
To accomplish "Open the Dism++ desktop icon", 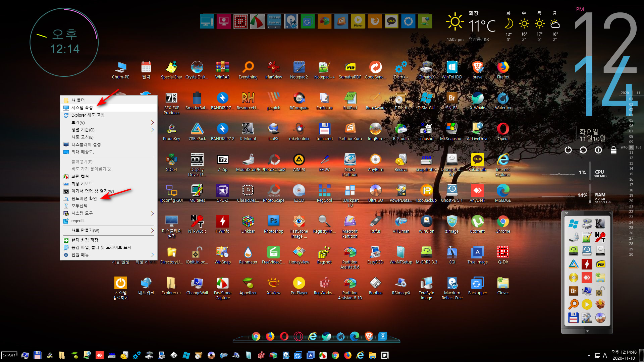I will coord(401,70).
